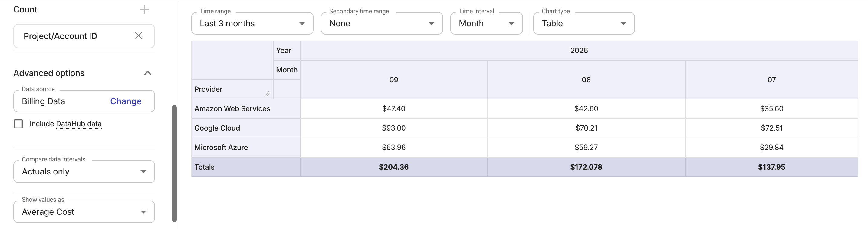
Task: Click the $204.36 total cell
Action: pos(393,167)
